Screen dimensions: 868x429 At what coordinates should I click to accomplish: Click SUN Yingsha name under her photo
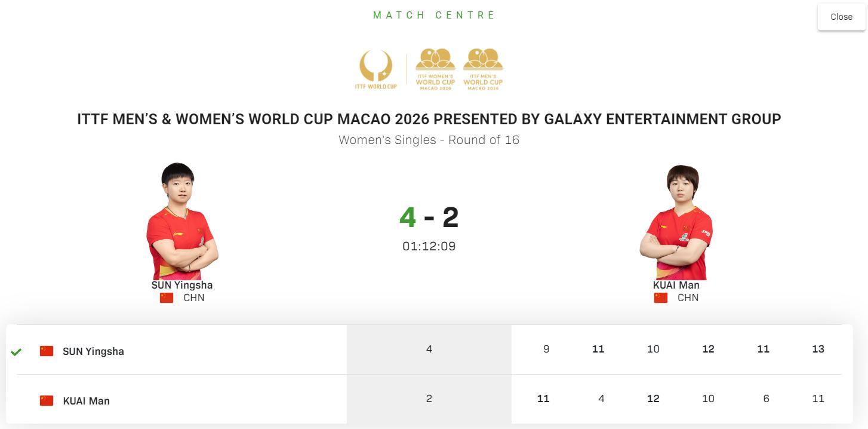coord(181,285)
